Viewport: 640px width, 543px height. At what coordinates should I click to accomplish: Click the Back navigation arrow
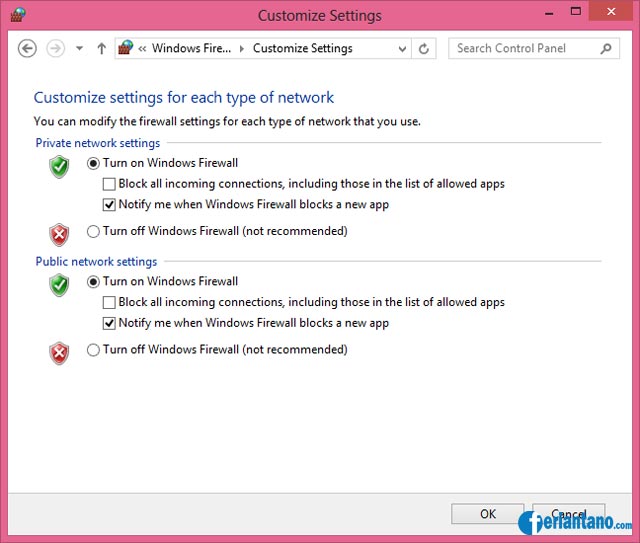point(27,49)
